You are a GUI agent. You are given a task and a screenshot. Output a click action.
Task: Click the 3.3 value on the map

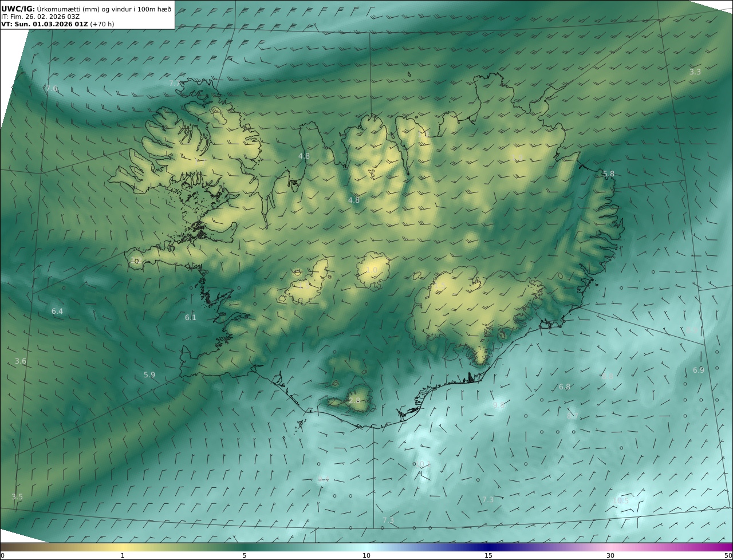click(x=695, y=72)
